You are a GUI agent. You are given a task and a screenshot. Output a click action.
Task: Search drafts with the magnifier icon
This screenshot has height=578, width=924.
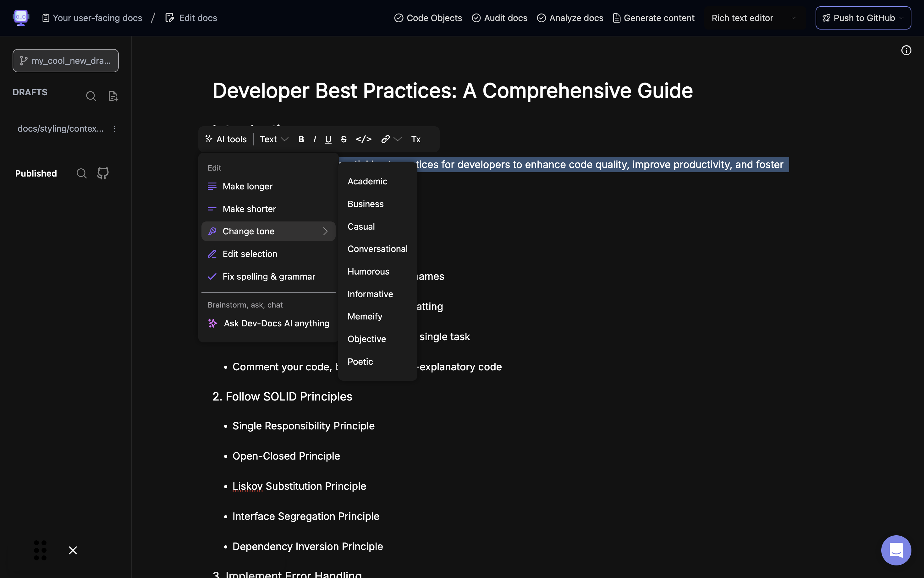(91, 96)
